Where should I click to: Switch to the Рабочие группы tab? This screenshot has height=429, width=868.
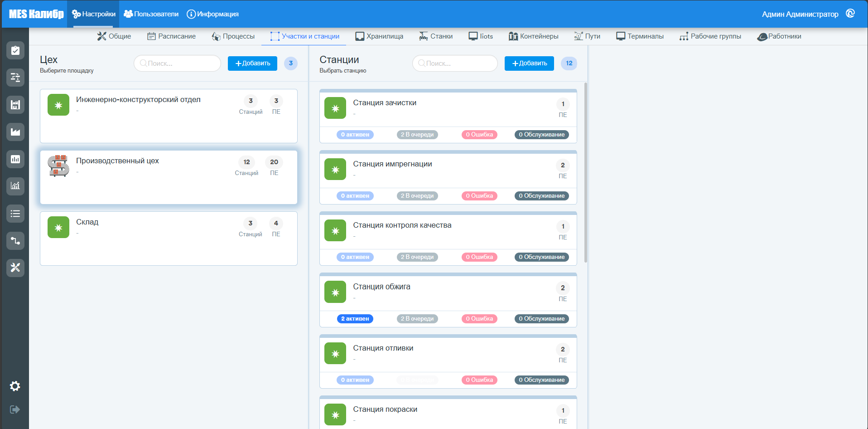[x=710, y=36]
